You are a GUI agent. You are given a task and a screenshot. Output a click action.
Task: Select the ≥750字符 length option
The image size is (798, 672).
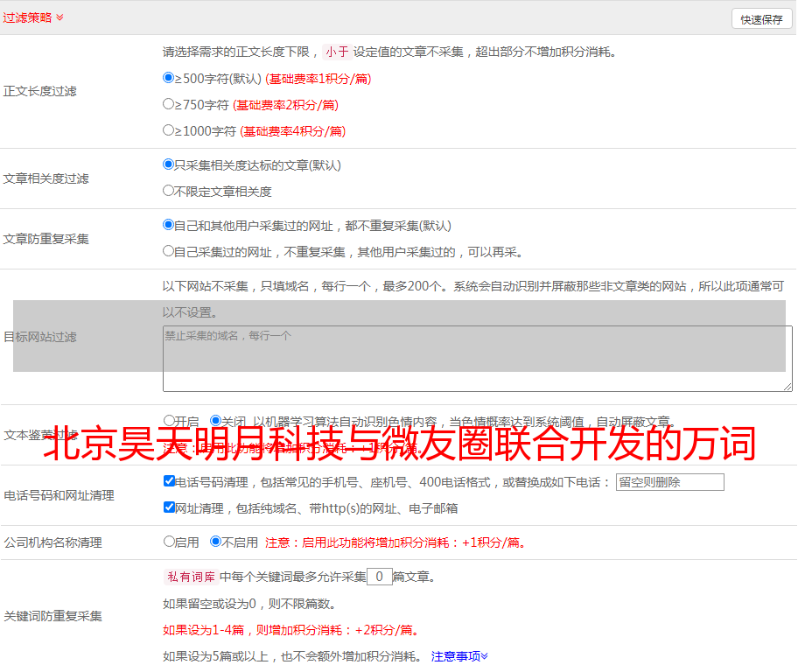pyautogui.click(x=169, y=104)
